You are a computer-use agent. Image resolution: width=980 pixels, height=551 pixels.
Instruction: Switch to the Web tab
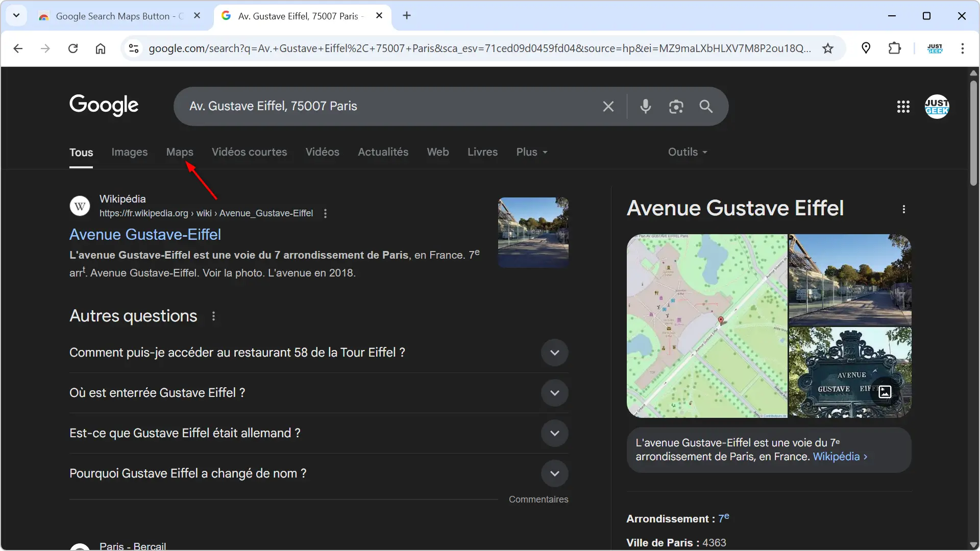coord(438,152)
